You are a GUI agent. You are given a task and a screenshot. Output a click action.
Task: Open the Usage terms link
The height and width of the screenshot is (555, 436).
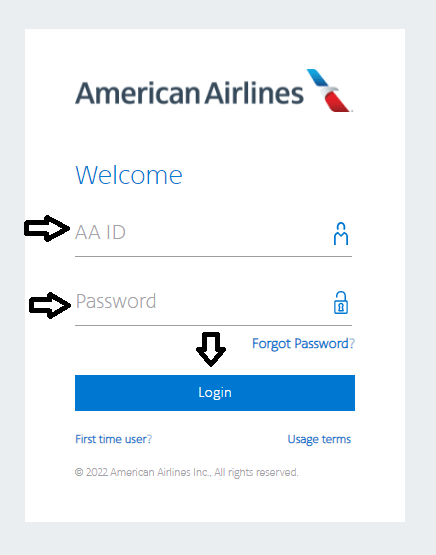tap(319, 439)
